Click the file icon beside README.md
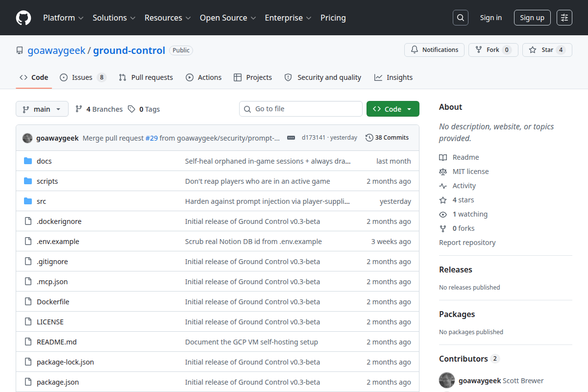Viewport: 588px width, 392px height. click(28, 342)
